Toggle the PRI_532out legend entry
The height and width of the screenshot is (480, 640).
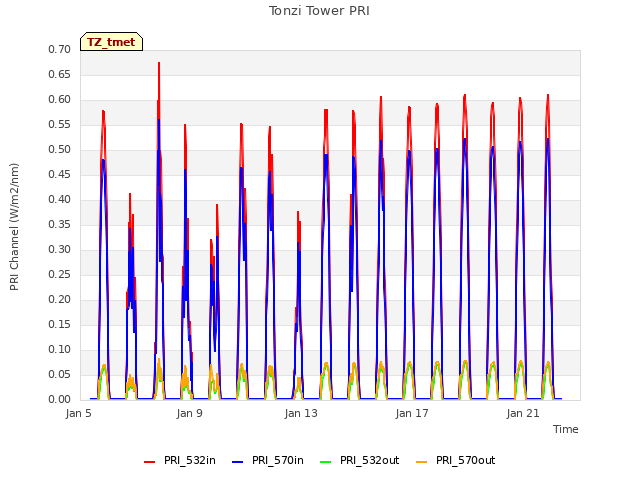click(360, 460)
